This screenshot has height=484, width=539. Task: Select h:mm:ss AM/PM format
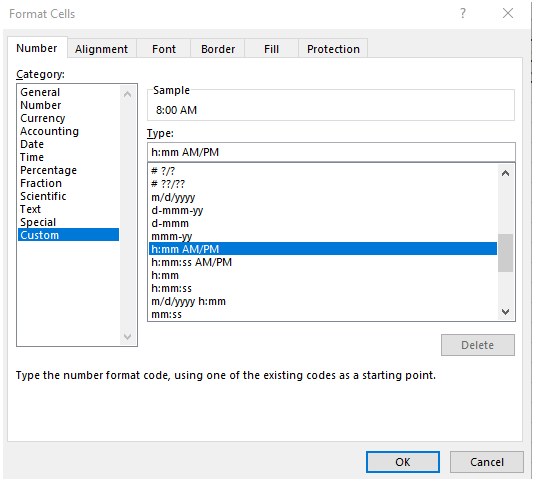191,262
